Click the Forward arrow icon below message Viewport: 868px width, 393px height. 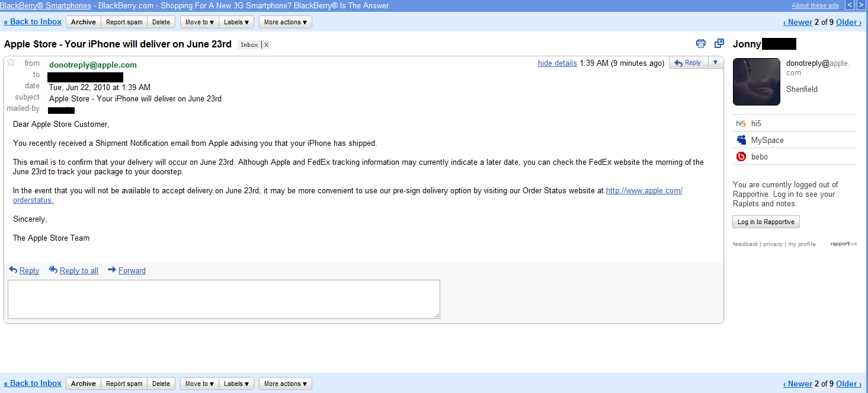(112, 270)
